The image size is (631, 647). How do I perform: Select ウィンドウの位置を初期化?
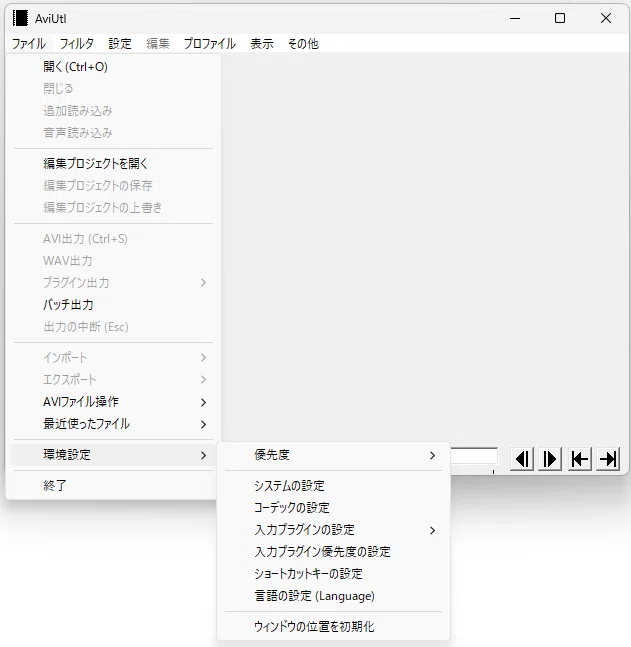click(x=333, y=626)
